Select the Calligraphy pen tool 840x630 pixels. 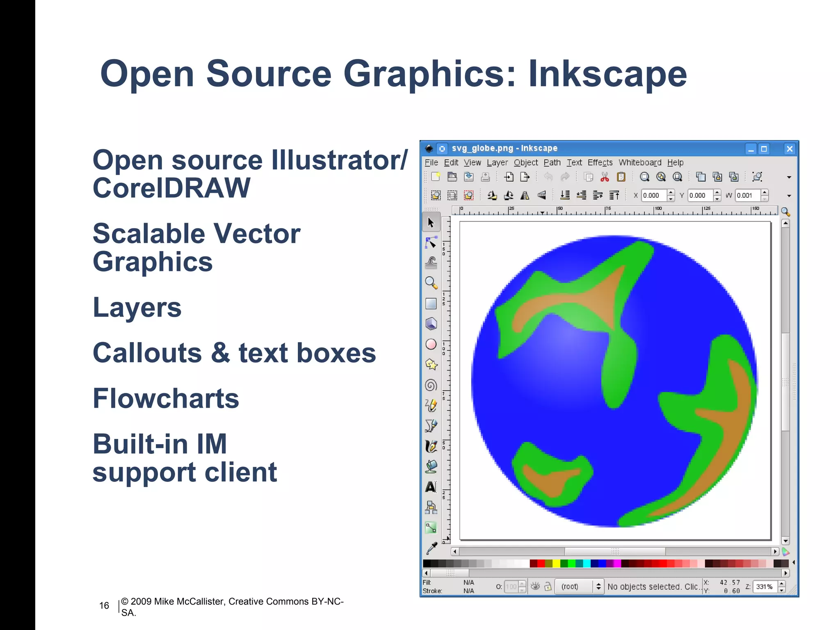click(431, 446)
